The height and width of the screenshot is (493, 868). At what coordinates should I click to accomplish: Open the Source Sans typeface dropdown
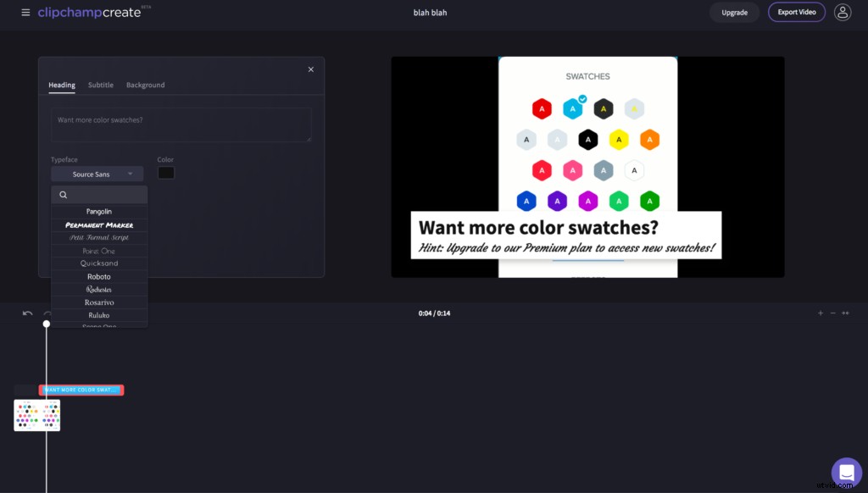97,173
